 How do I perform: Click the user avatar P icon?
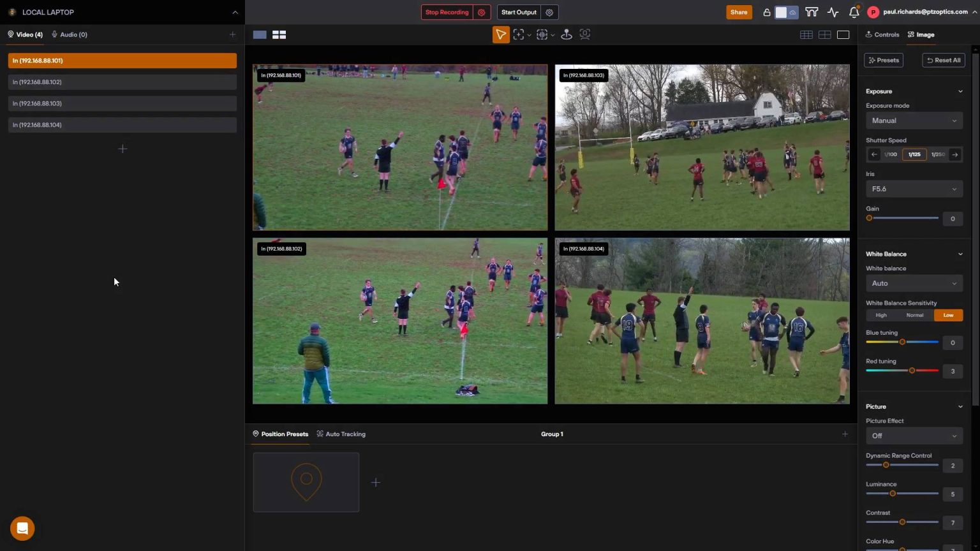(x=873, y=12)
